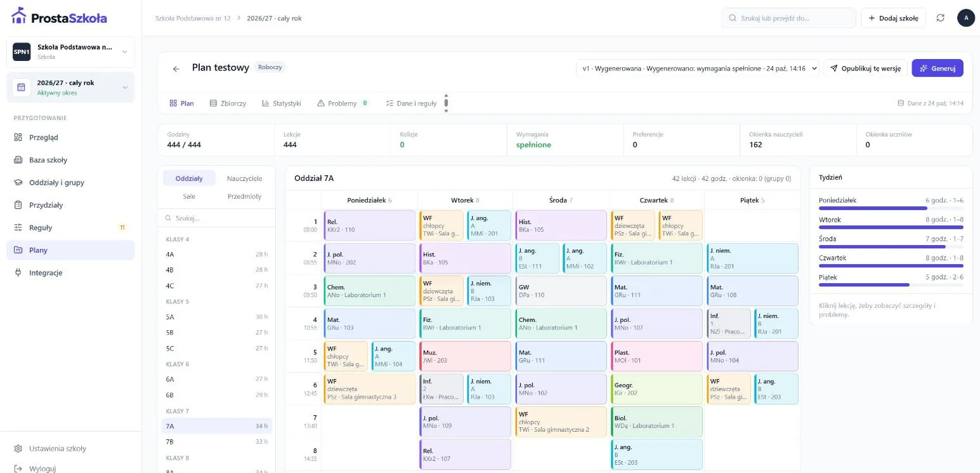
Task: Open the Problemy tab
Action: click(343, 103)
